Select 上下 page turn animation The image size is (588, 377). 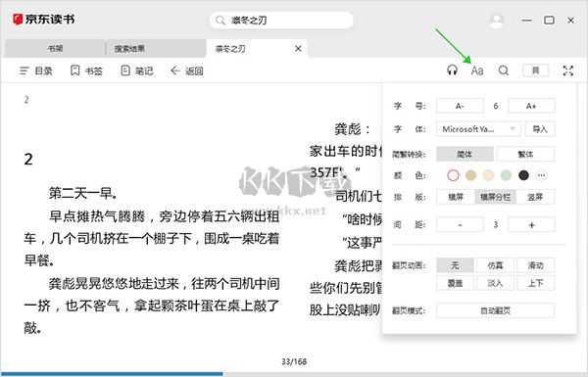tap(535, 283)
